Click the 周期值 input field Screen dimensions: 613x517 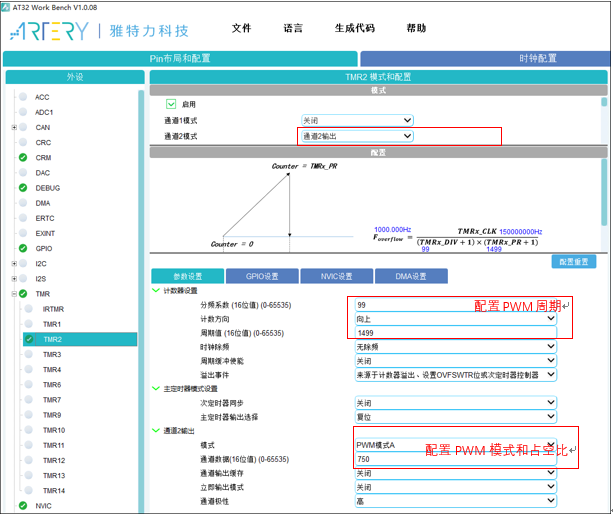455,333
